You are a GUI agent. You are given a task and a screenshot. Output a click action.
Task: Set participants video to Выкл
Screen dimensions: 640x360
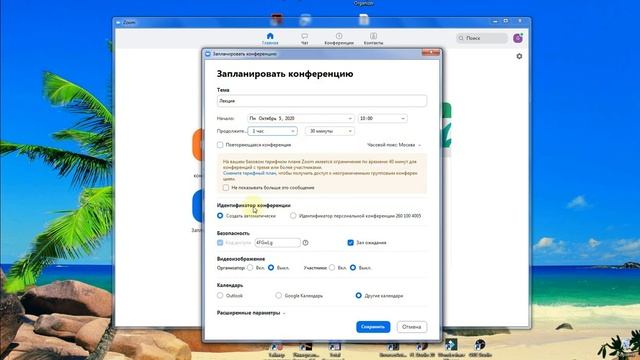(353, 268)
